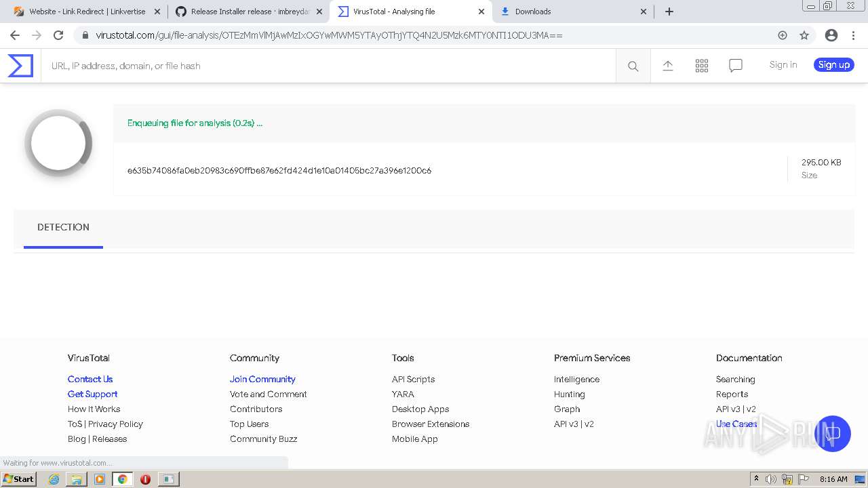Screen dimensions: 868x488
Task: Open the Intelligence premium link
Action: click(x=576, y=379)
